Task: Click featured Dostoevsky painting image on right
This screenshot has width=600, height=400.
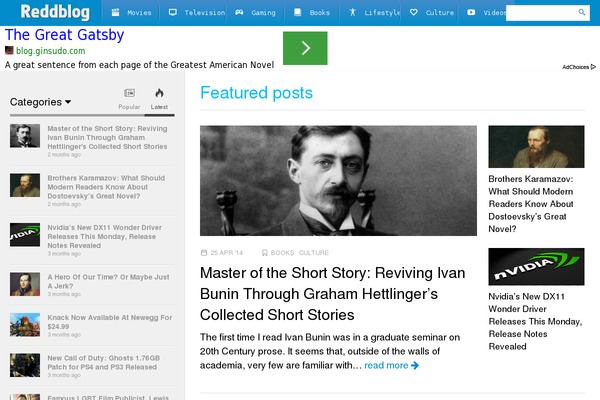Action: [x=536, y=147]
